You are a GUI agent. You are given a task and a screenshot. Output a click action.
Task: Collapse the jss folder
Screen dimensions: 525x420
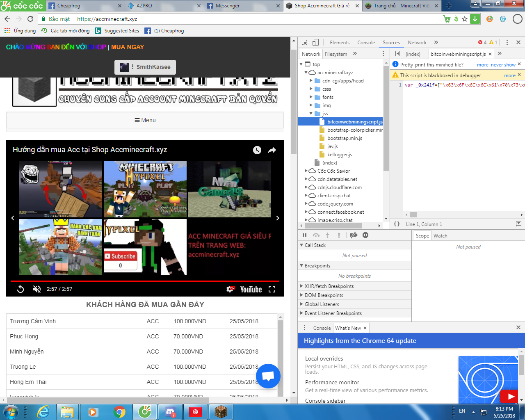311,114
